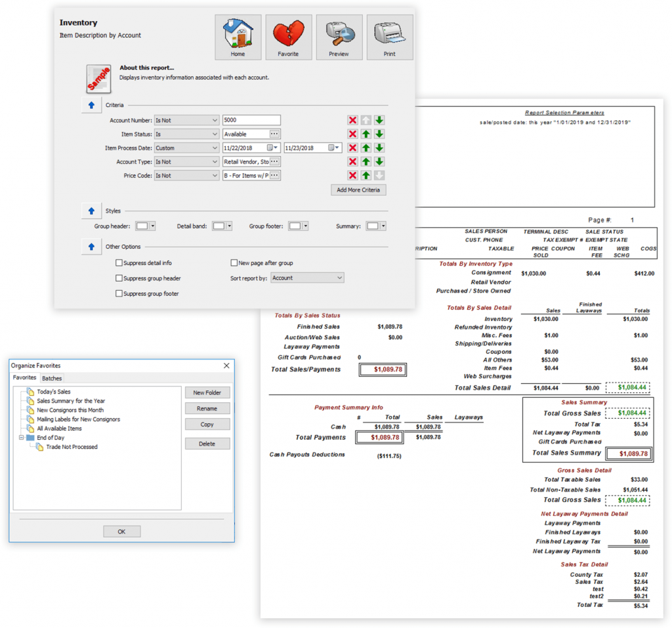Switch to the Batches tab
Image resolution: width=672 pixels, height=628 pixels.
click(x=52, y=378)
